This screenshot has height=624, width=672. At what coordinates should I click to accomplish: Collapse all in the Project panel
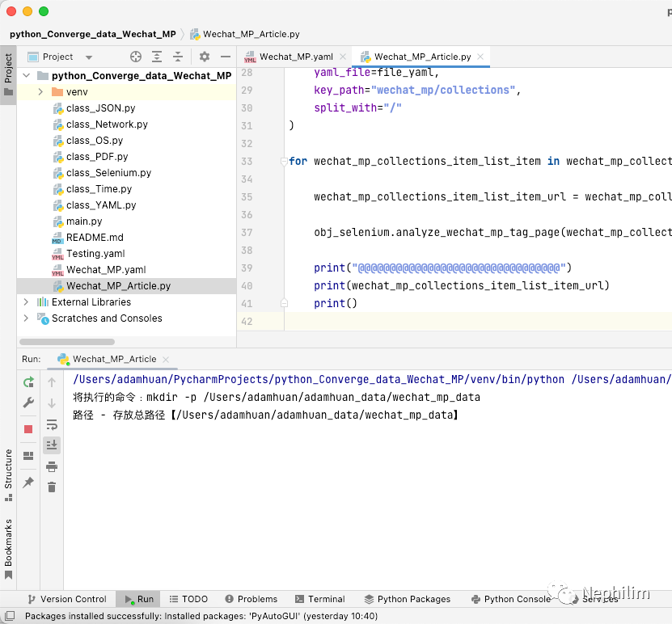178,57
